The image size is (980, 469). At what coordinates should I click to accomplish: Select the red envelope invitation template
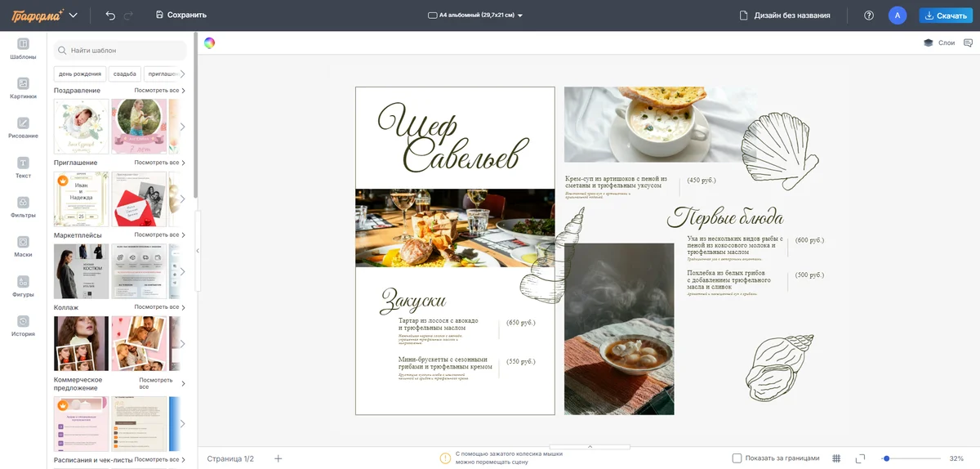[x=139, y=199]
